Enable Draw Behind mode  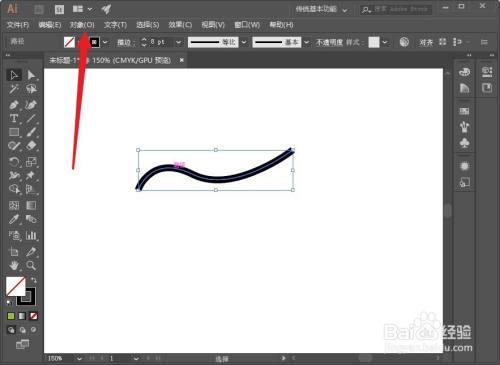(22, 330)
